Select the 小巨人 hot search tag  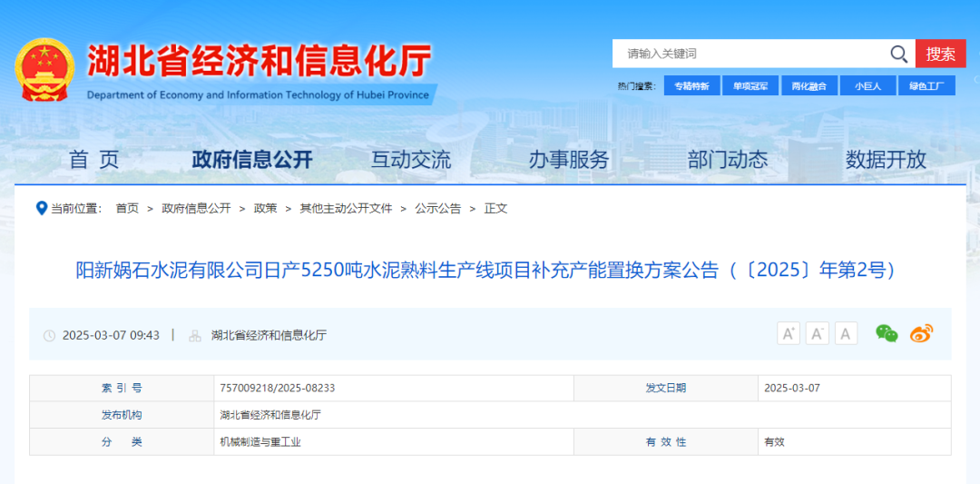(x=867, y=86)
